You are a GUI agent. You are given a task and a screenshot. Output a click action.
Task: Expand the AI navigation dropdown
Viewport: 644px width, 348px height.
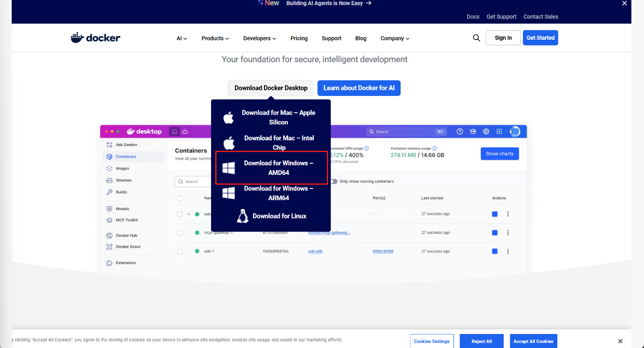click(x=182, y=38)
